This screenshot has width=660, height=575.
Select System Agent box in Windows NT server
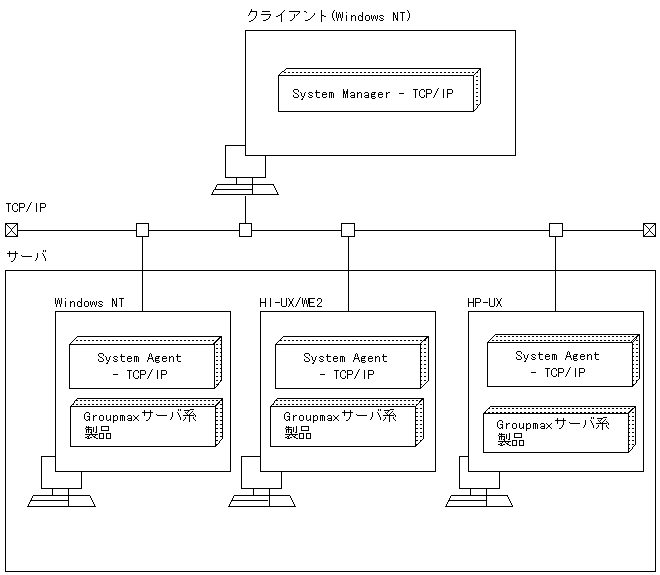[x=146, y=362]
